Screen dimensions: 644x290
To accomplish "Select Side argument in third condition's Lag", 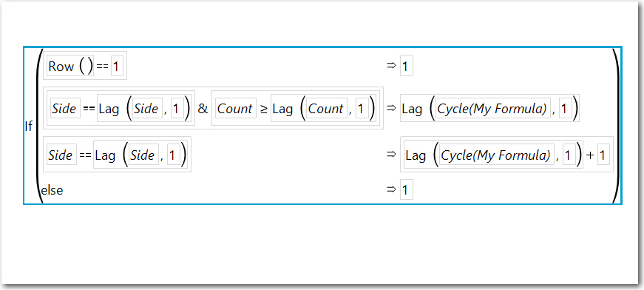I will [143, 155].
